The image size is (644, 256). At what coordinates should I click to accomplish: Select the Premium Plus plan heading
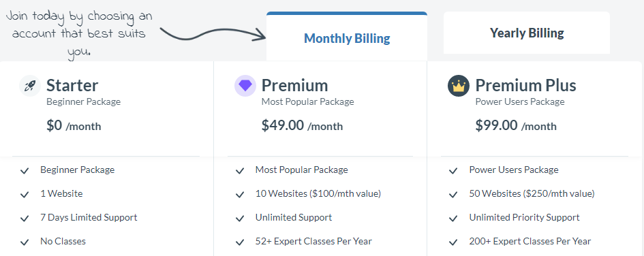[525, 85]
